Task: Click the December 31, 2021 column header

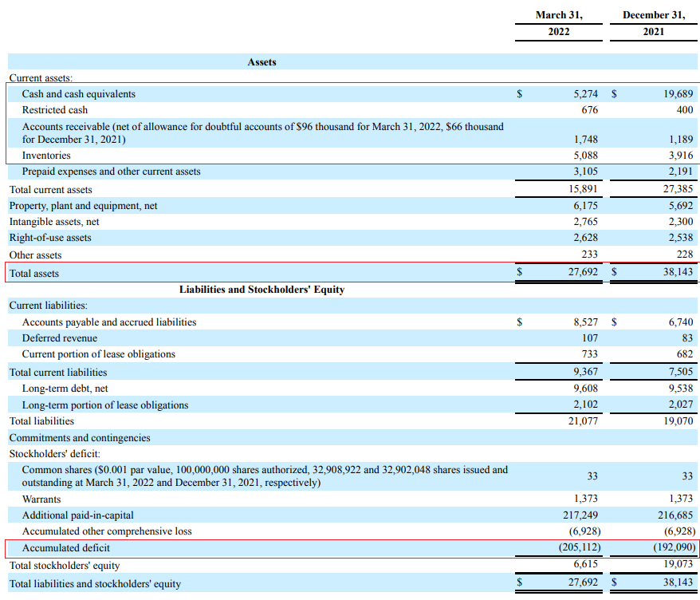Action: (654, 23)
